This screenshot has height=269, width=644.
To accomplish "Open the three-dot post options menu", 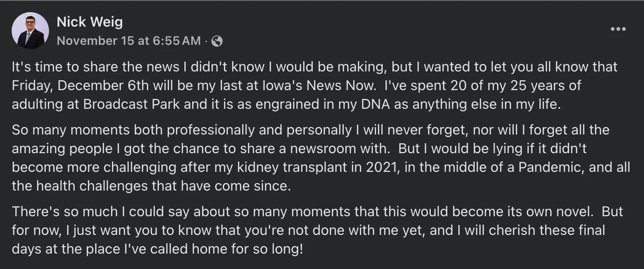I will (618, 29).
